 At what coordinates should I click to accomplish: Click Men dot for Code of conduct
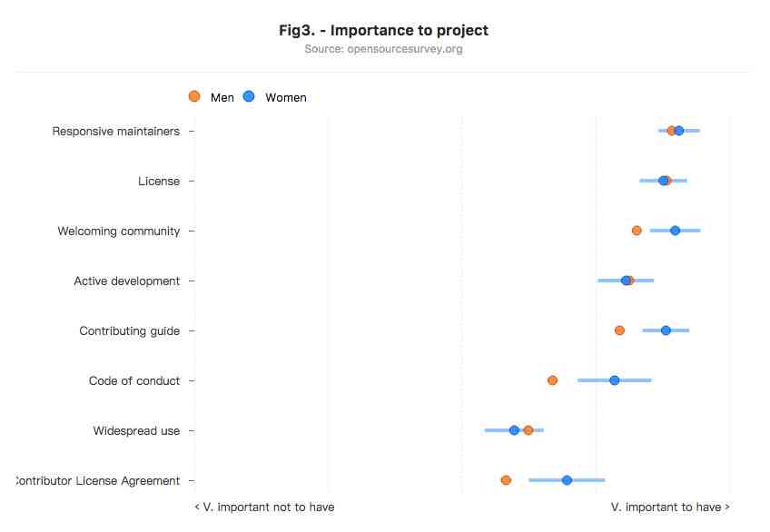tap(552, 380)
